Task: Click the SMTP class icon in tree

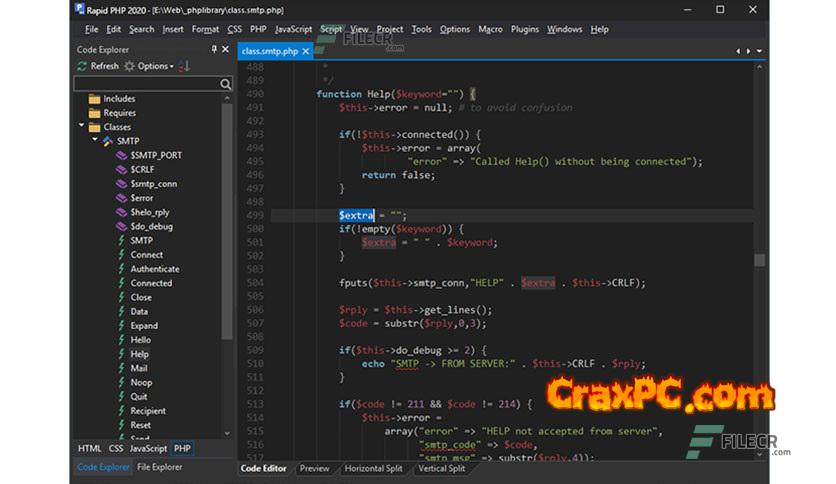Action: [x=108, y=141]
